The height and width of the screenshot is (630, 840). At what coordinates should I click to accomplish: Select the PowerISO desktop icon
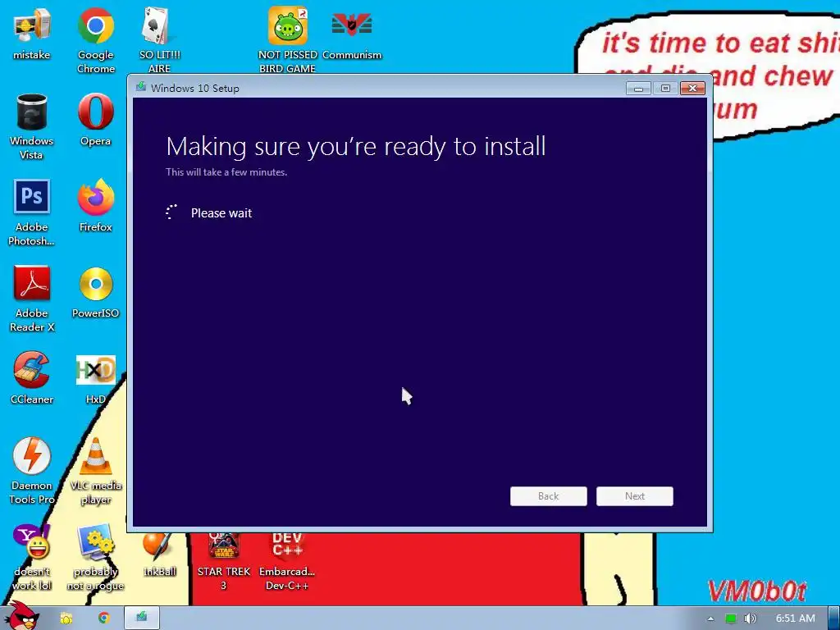pos(95,292)
